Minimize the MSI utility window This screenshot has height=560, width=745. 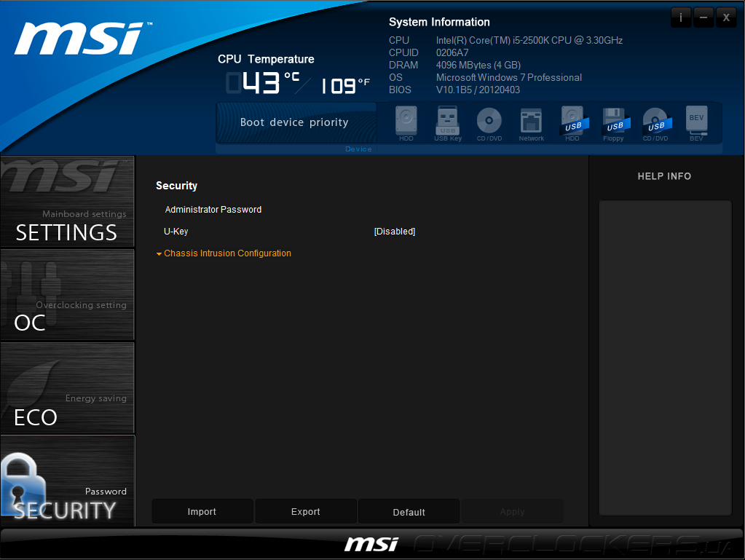703,17
